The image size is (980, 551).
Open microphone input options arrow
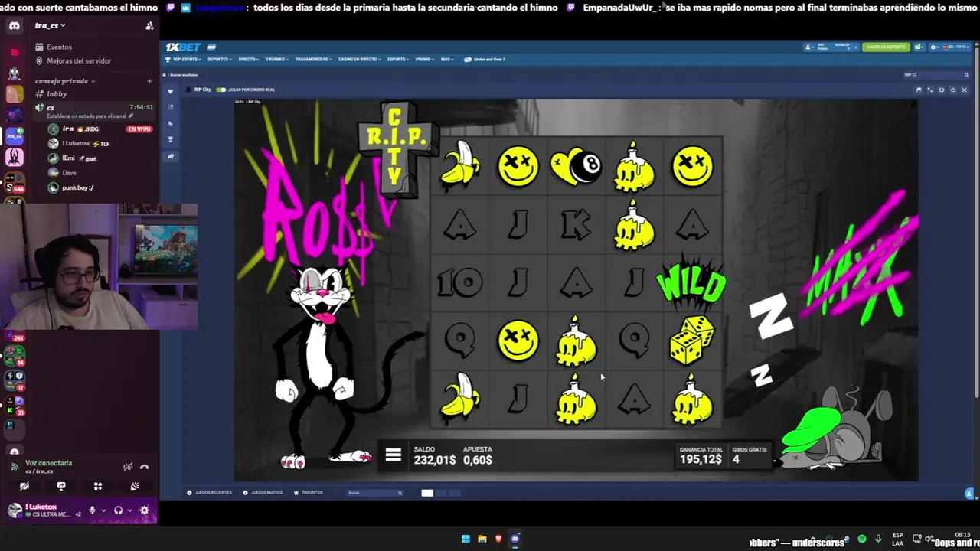(x=103, y=510)
